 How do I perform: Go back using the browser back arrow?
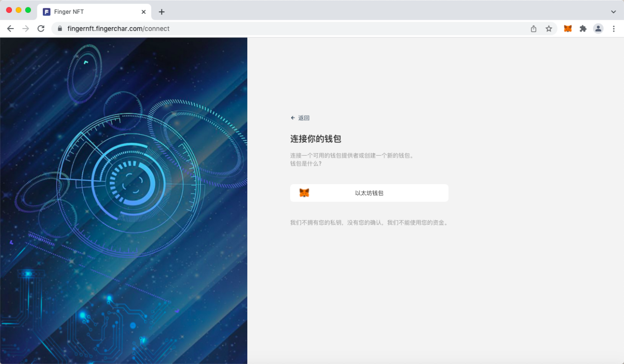pyautogui.click(x=10, y=29)
